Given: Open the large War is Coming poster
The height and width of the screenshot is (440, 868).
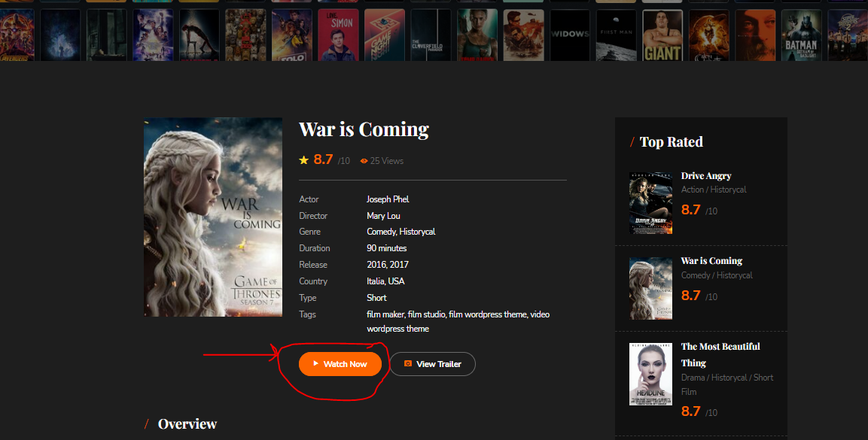Looking at the screenshot, I should (213, 217).
